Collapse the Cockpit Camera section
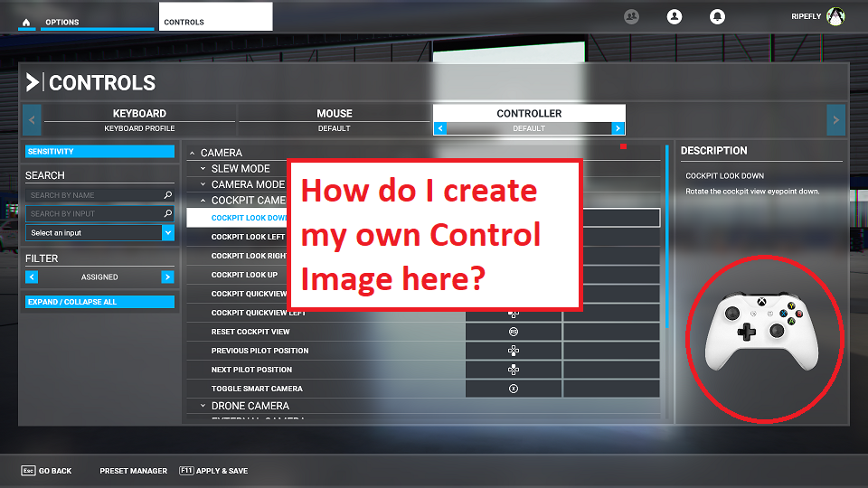 (203, 201)
